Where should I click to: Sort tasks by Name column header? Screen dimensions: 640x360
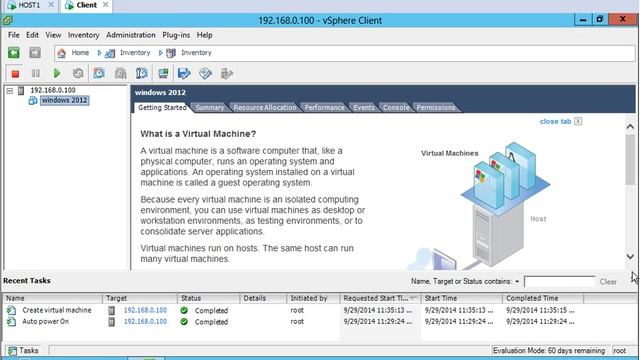tap(52, 298)
